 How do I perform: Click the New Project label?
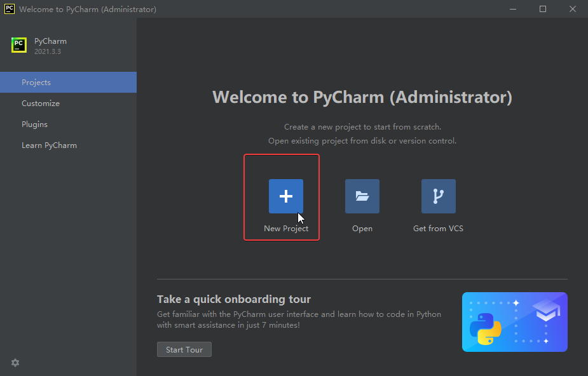(286, 229)
